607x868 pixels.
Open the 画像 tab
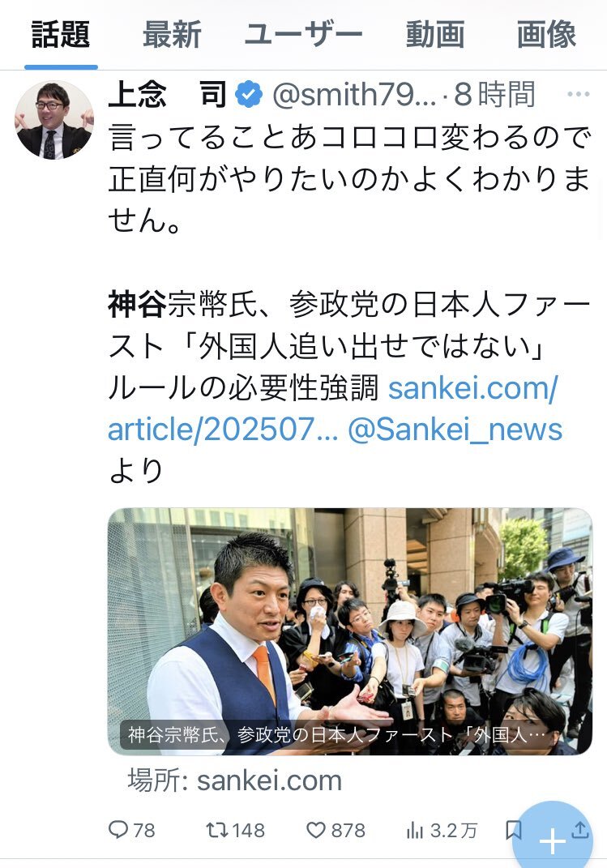point(547,34)
